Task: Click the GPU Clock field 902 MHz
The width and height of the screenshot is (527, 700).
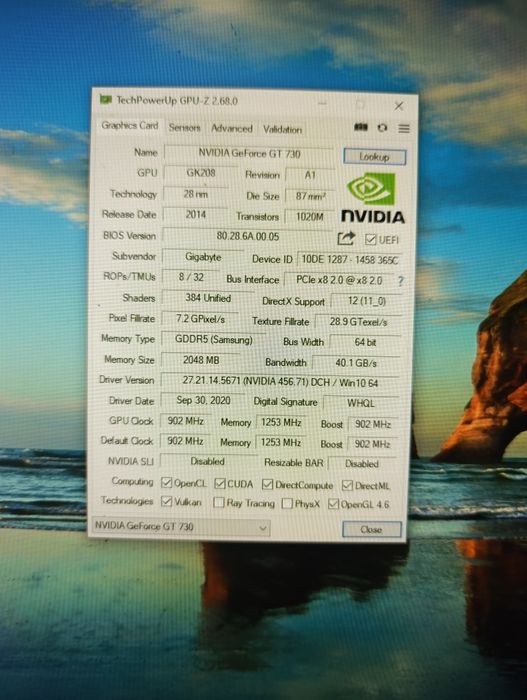Action: (185, 421)
